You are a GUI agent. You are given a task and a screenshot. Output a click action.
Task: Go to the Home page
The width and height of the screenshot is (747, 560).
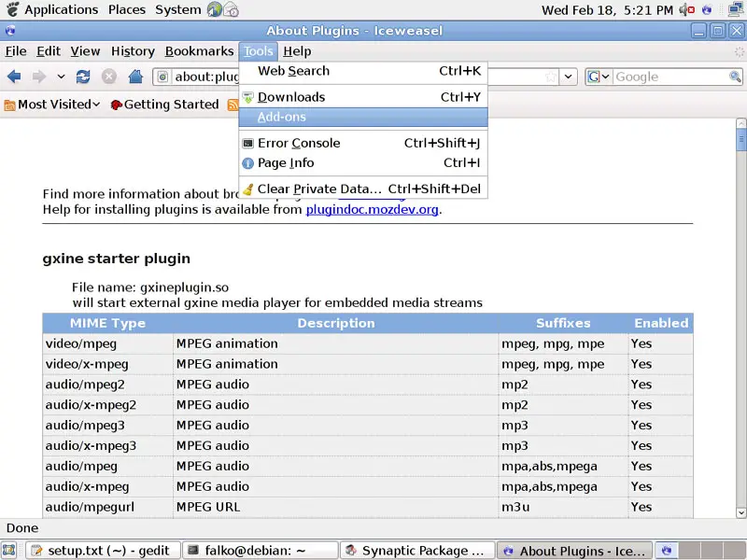(135, 77)
